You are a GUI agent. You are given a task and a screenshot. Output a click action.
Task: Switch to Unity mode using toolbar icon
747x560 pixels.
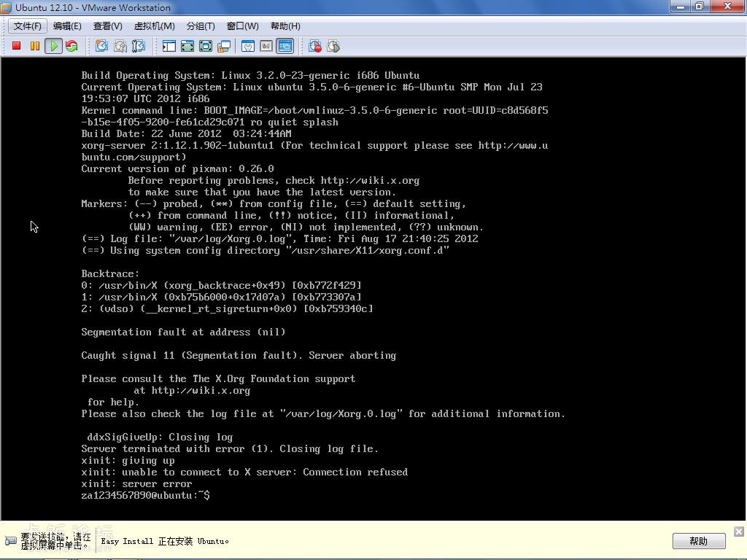click(224, 47)
